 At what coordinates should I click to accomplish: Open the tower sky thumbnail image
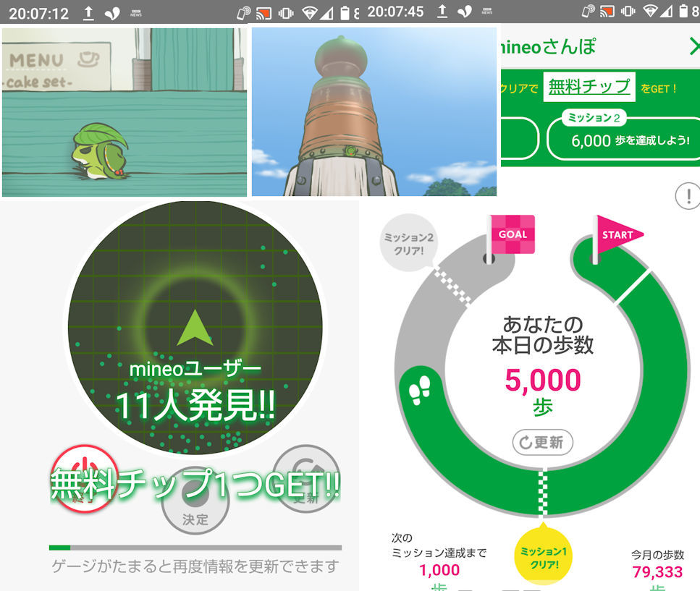[374, 112]
